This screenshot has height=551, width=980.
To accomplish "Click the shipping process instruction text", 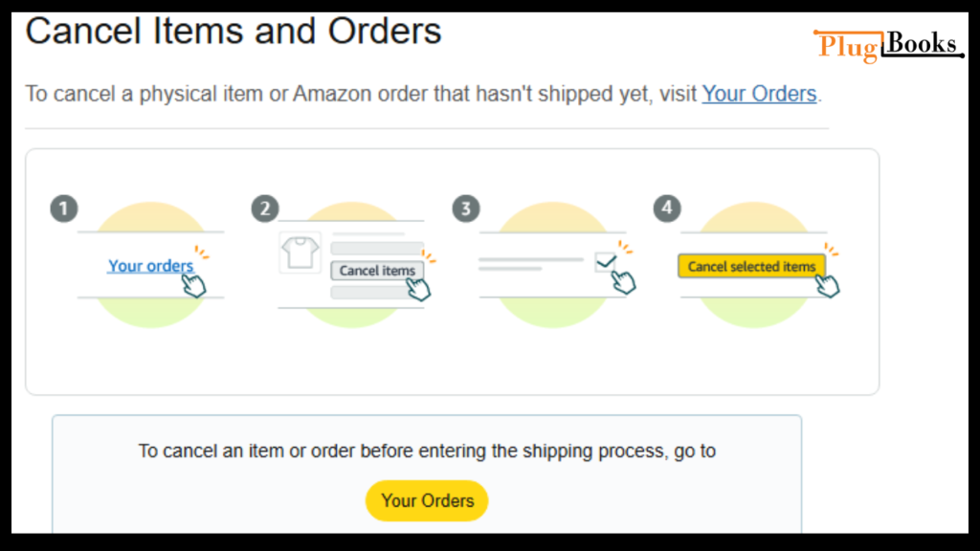I will click(427, 452).
